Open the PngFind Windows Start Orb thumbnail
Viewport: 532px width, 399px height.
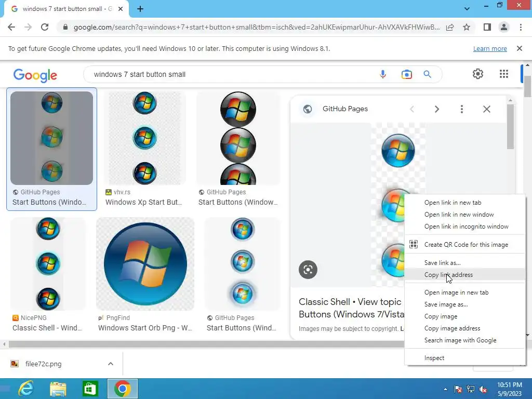coord(145,264)
